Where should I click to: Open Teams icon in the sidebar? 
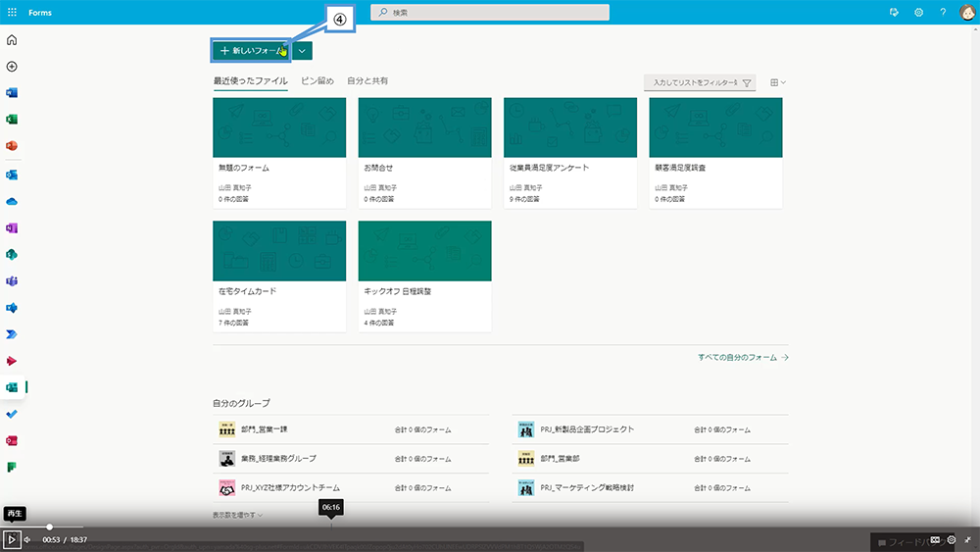coord(12,280)
